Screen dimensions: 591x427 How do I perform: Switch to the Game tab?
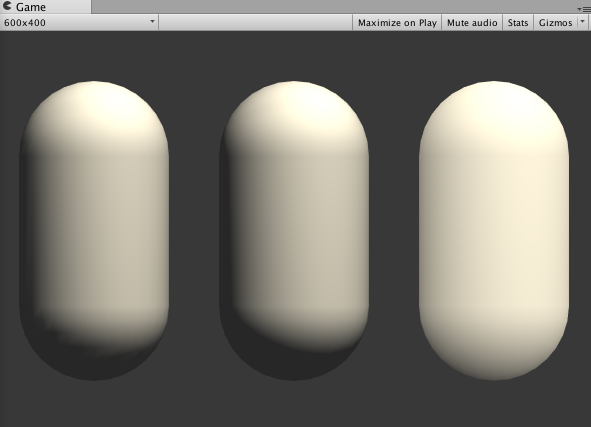click(x=45, y=7)
